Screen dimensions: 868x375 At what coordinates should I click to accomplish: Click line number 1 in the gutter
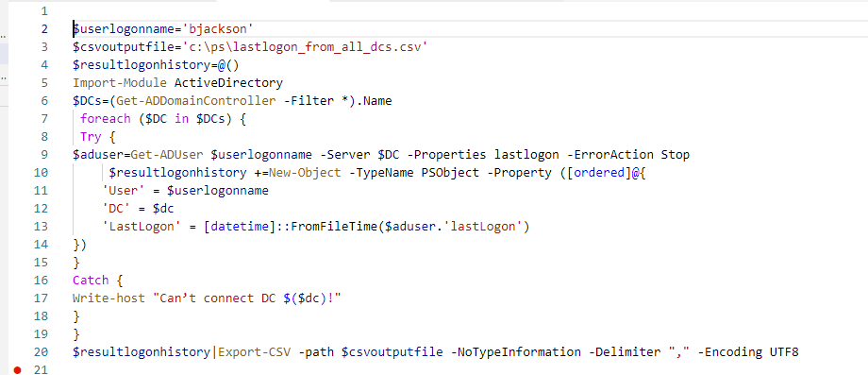coord(44,11)
